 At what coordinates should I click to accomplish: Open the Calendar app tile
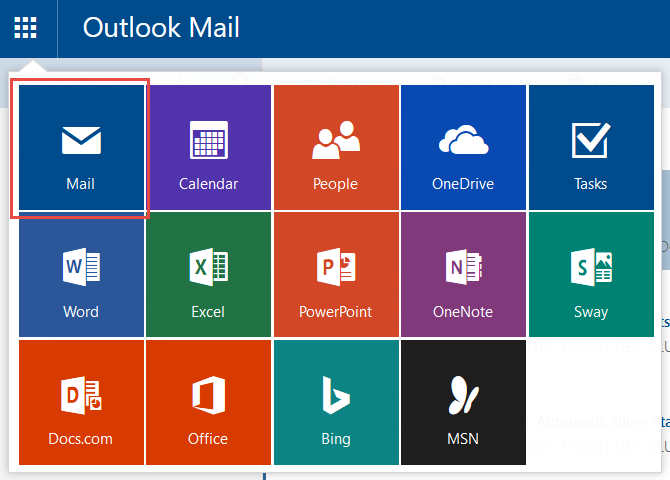coord(209,147)
